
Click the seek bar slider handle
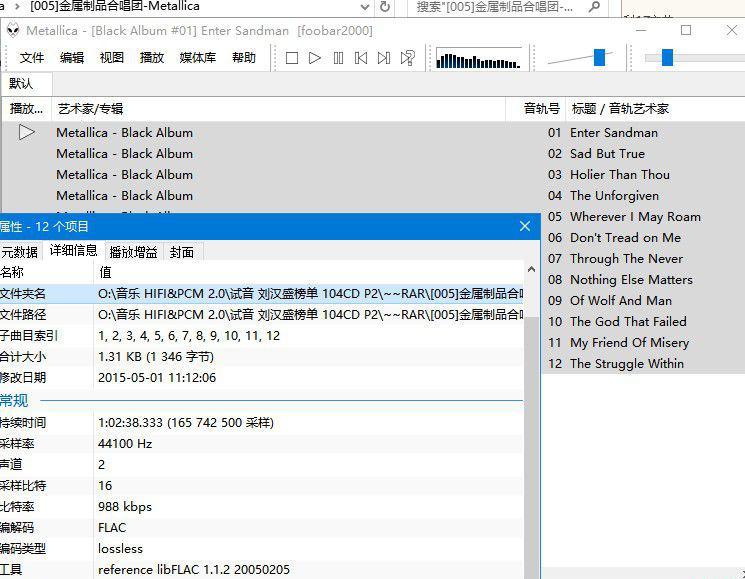[668, 57]
